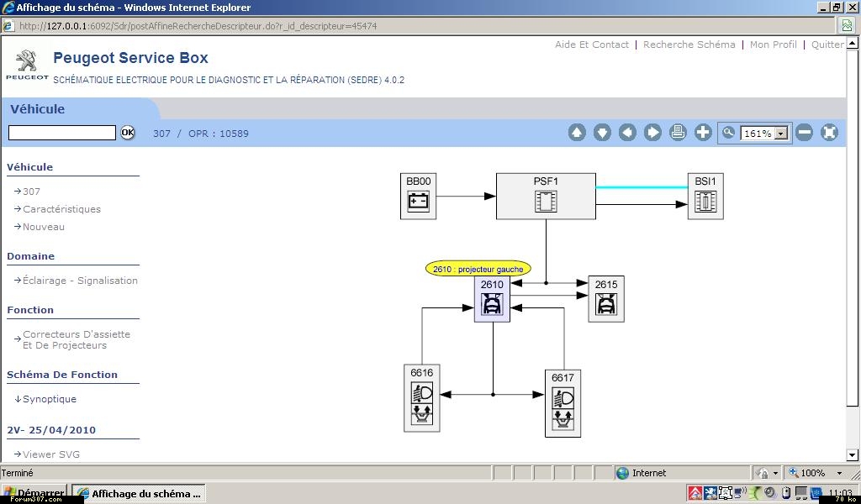Viewport: 861px width, 504px height.
Task: Pan the schema right with the right arrow
Action: pyautogui.click(x=652, y=133)
